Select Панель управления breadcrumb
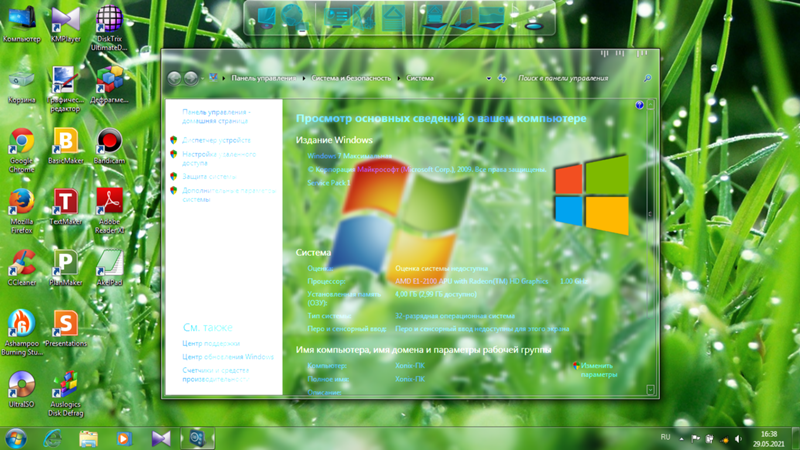The height and width of the screenshot is (450, 800). tap(263, 78)
